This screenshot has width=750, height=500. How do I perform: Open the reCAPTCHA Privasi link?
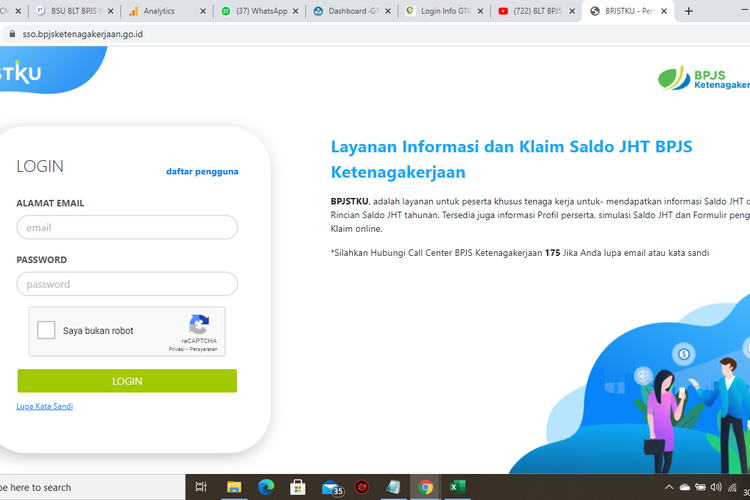click(176, 349)
